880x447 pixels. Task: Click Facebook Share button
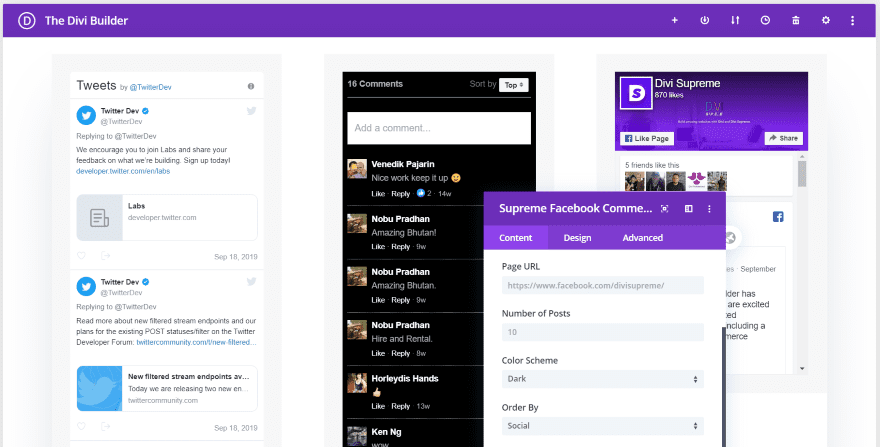783,138
